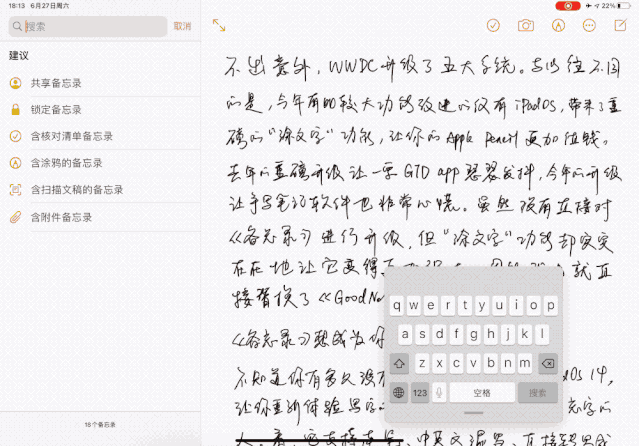Tap the search field in Notes sidebar
This screenshot has height=446, width=639.
[88, 26]
